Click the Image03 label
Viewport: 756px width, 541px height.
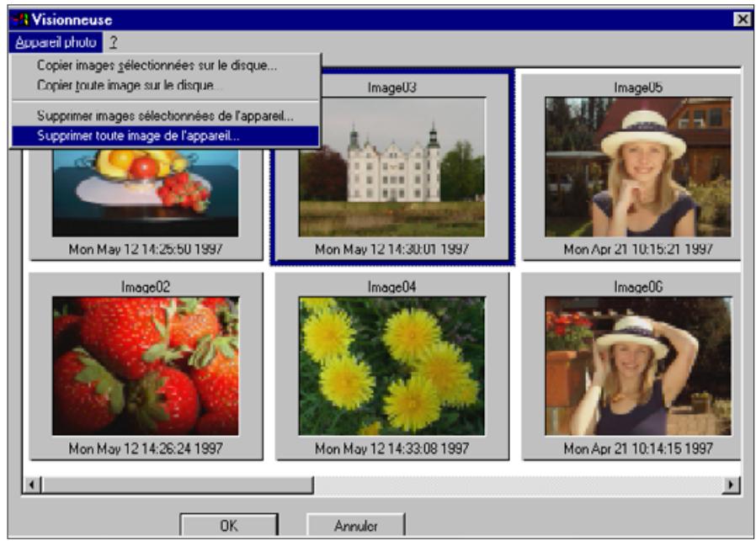click(392, 88)
